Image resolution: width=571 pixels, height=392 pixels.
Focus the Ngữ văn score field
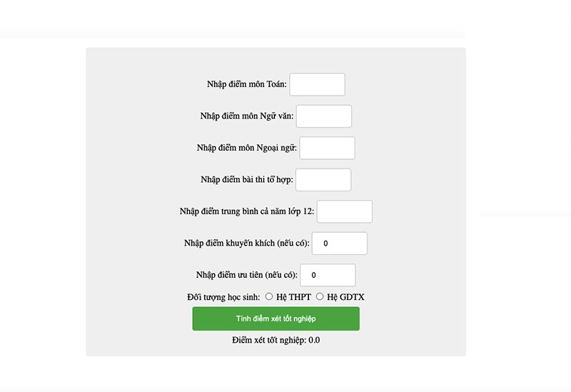pyautogui.click(x=324, y=116)
